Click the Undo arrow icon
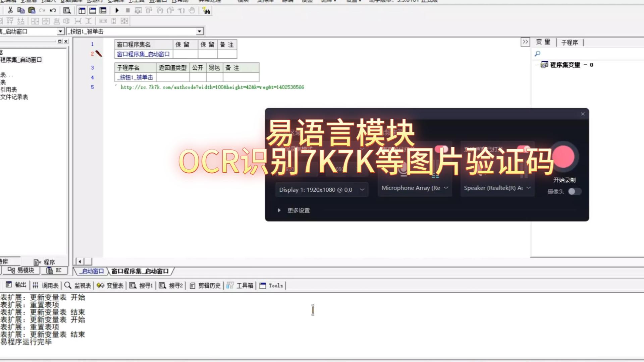 [x=52, y=10]
